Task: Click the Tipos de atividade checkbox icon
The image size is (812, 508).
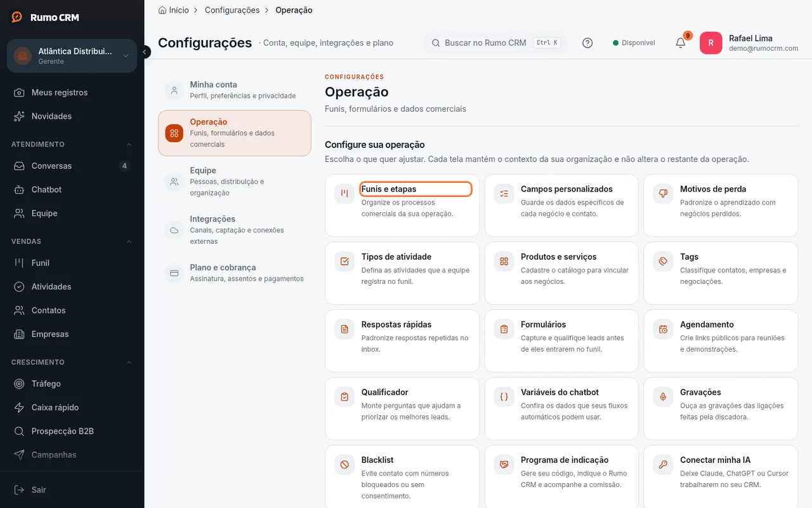Action: (x=344, y=262)
